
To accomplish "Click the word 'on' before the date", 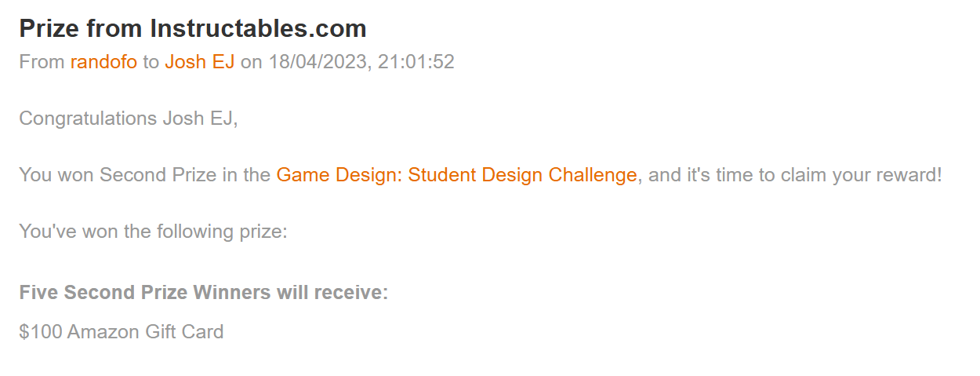I will pos(251,62).
